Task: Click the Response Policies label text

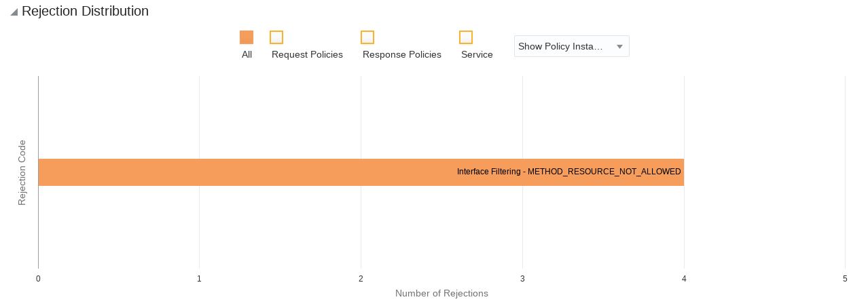Action: [x=402, y=55]
